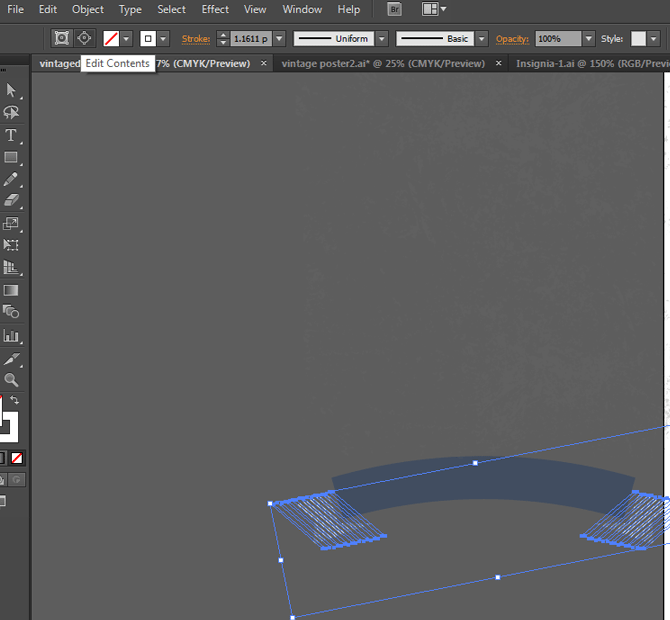Screen dimensions: 670x620
Task: Toggle the Edit Contents button
Action: (84, 39)
